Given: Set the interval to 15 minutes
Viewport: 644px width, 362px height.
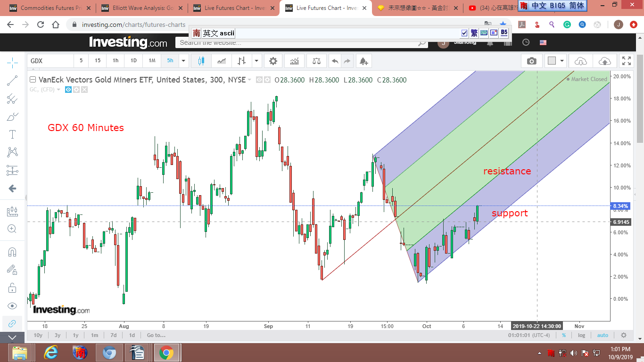Looking at the screenshot, I should 98,61.
